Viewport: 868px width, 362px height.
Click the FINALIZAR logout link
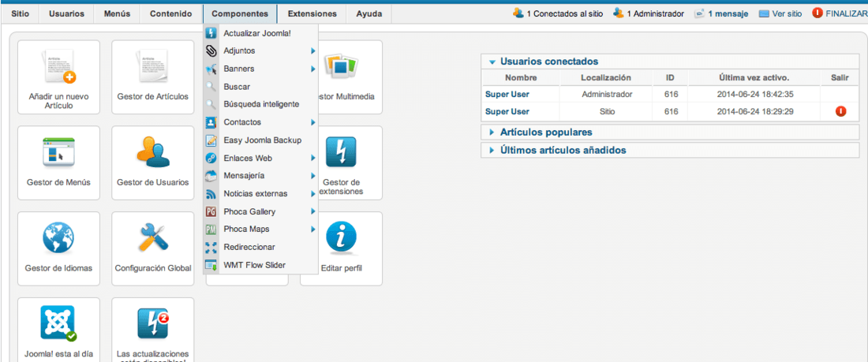tap(846, 14)
